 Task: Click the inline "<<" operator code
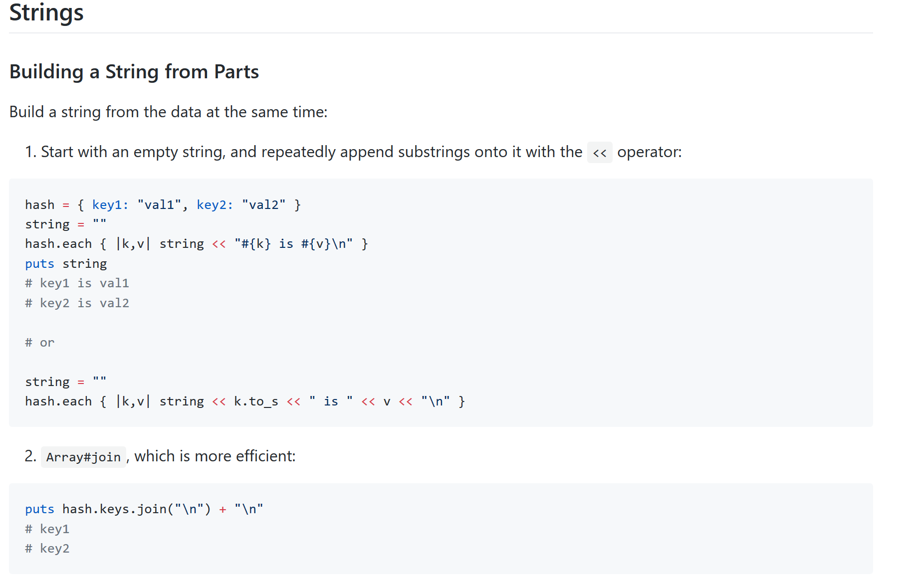coord(600,153)
